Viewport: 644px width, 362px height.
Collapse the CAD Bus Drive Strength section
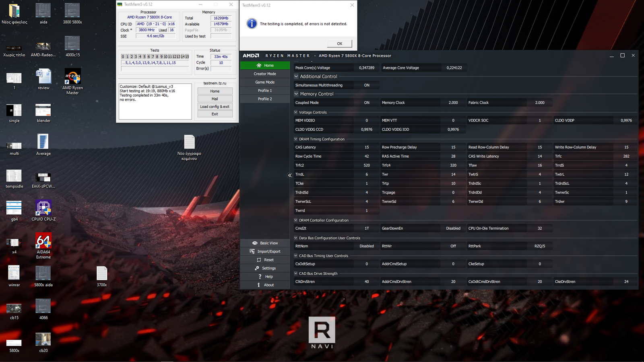coord(296,274)
